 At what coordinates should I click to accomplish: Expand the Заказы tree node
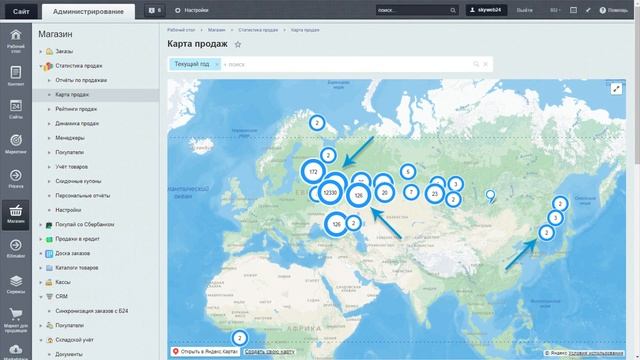(40, 51)
